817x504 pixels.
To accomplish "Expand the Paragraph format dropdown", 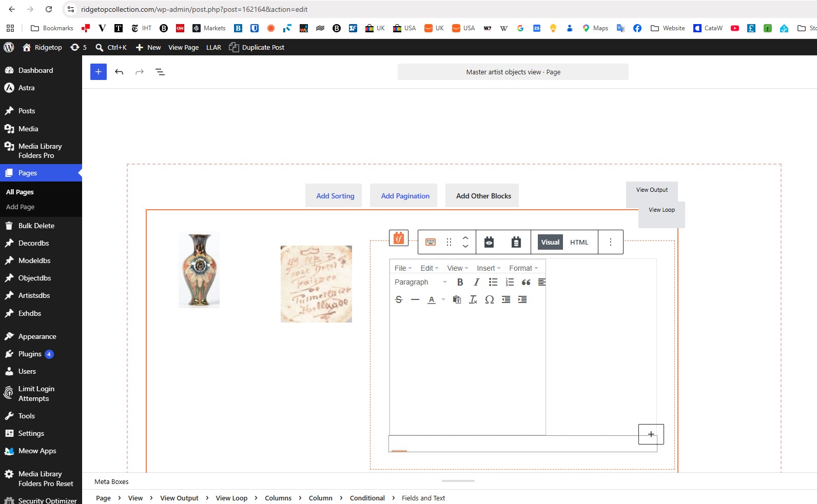I will 420,282.
